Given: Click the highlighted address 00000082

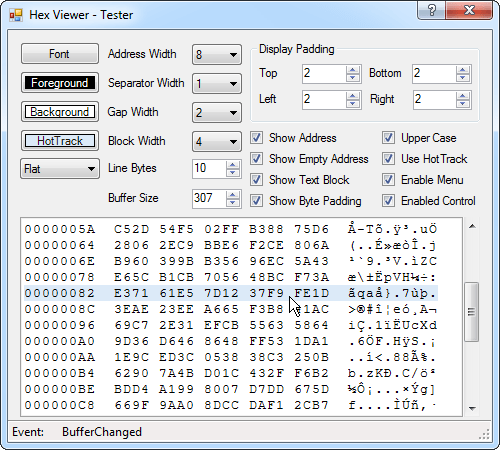Looking at the screenshot, I should coord(60,293).
